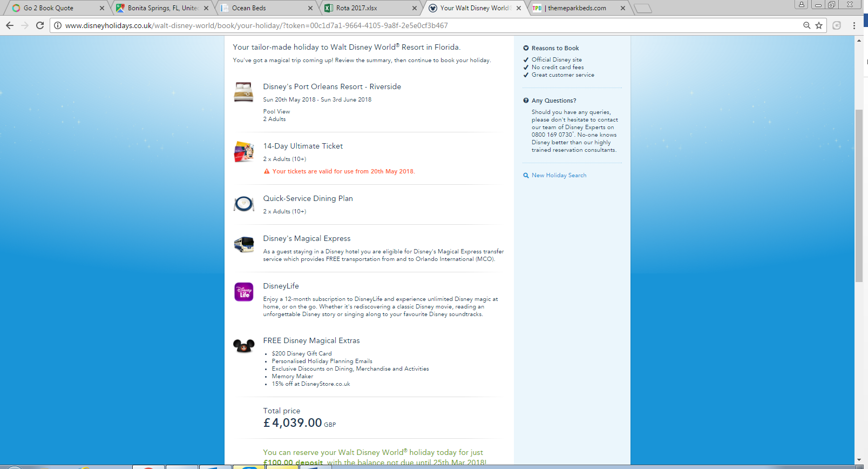Click the £4,039.00 total price
The image size is (868, 469).
pos(293,423)
